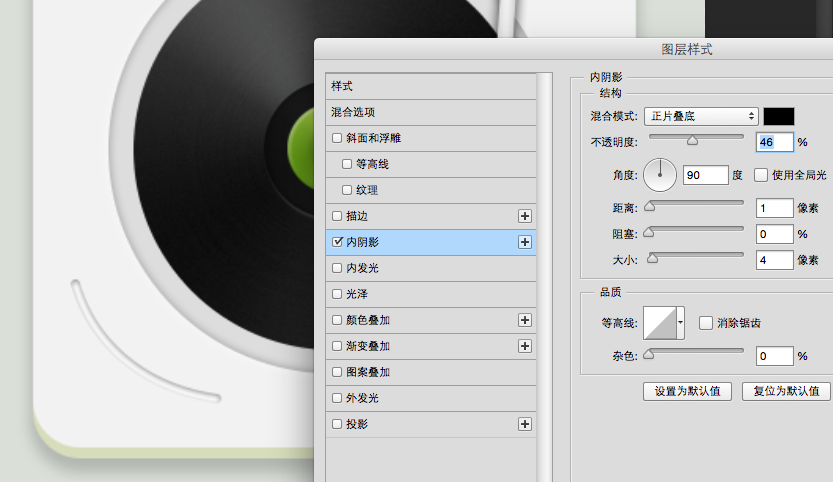This screenshot has width=833, height=482.
Task: Click the 不透明度 slider handle
Action: tap(692, 140)
